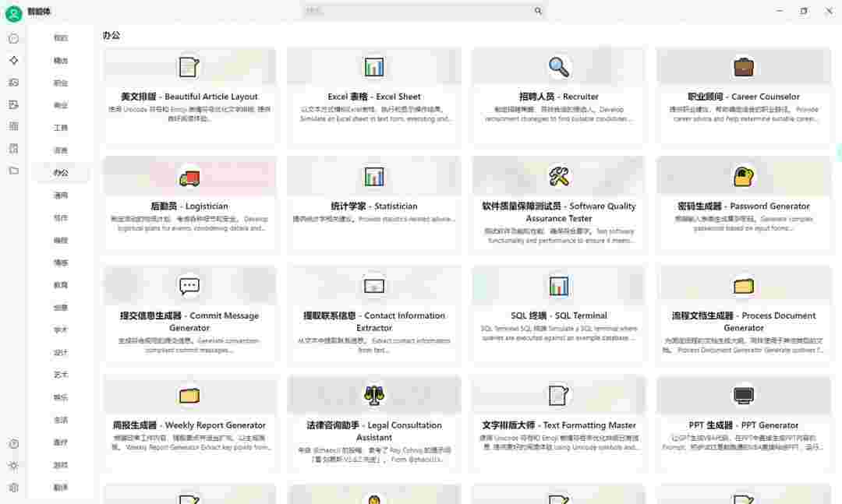Image resolution: width=842 pixels, height=504 pixels.
Task: Click the envelope icon on Contact Information Extractor
Action: point(373,286)
